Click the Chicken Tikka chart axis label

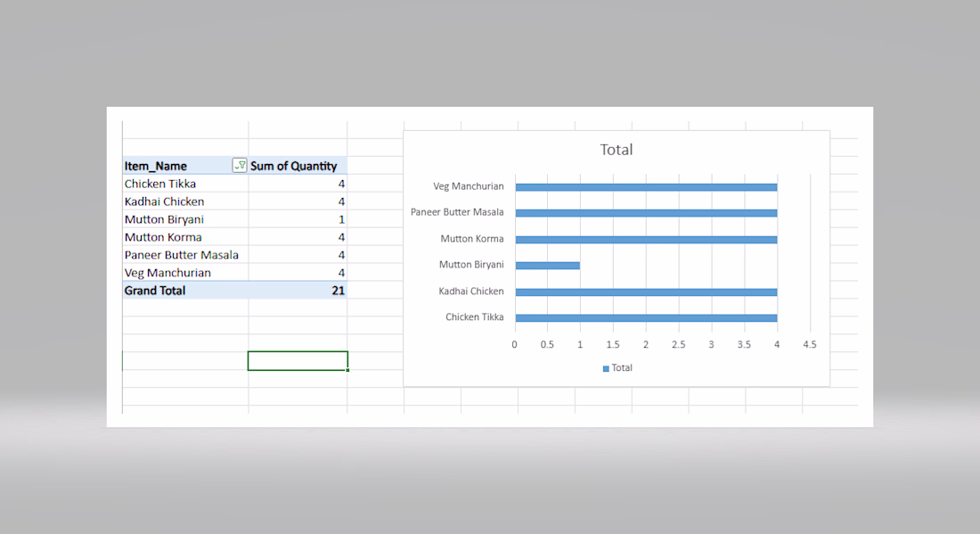tap(474, 317)
